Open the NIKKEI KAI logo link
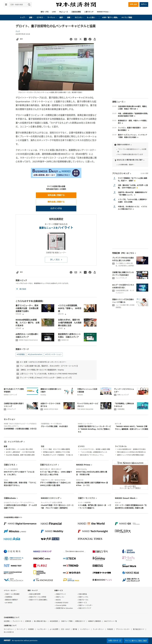Image resolution: width=152 pixels, height=644 pixels. click(130, 572)
